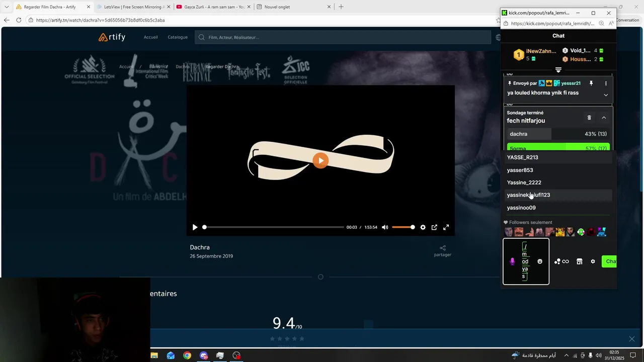Open a new browser tab
Viewport: 644px width, 362px height.
[341, 7]
